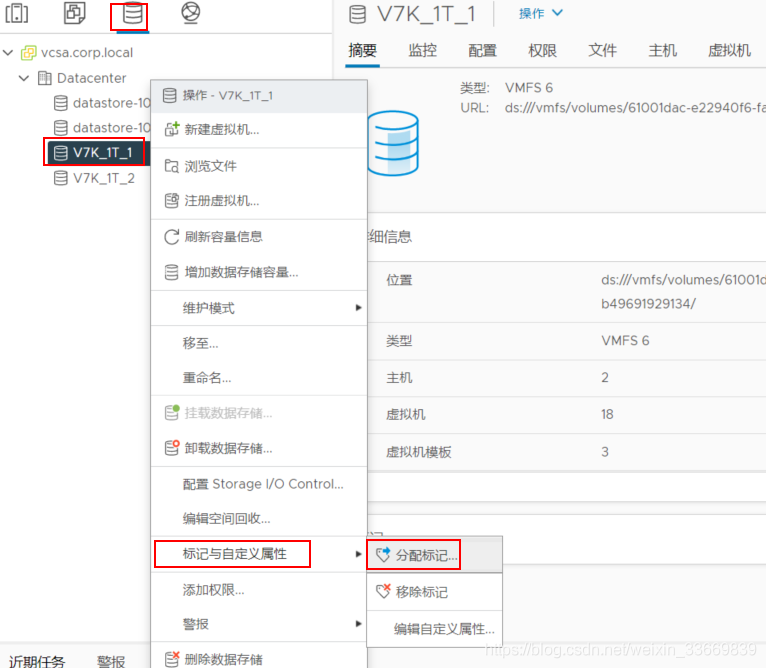Collapse the Datacenter tree node

coord(24,78)
